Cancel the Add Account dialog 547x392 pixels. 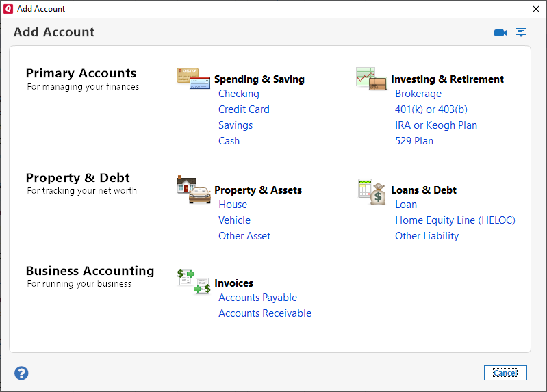click(505, 373)
